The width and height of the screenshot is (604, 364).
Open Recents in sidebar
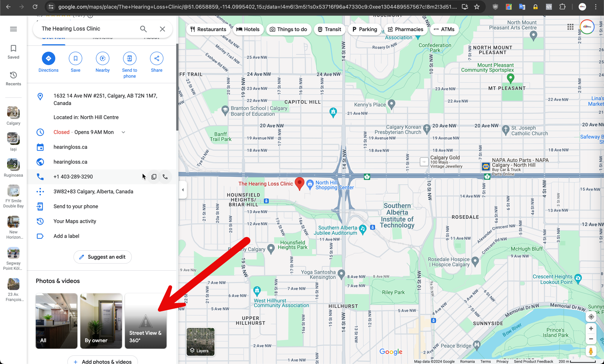click(13, 79)
